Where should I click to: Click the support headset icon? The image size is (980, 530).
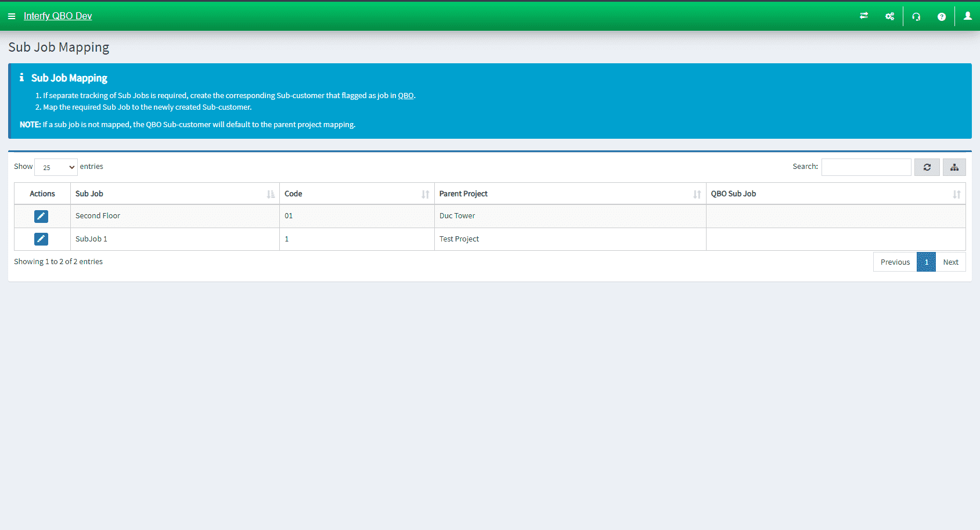coord(916,16)
